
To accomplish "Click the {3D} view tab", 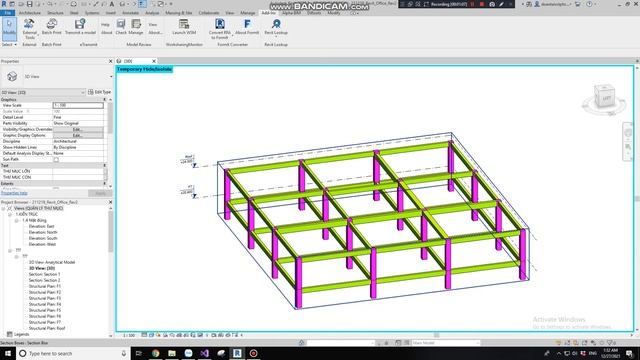I will click(128, 61).
